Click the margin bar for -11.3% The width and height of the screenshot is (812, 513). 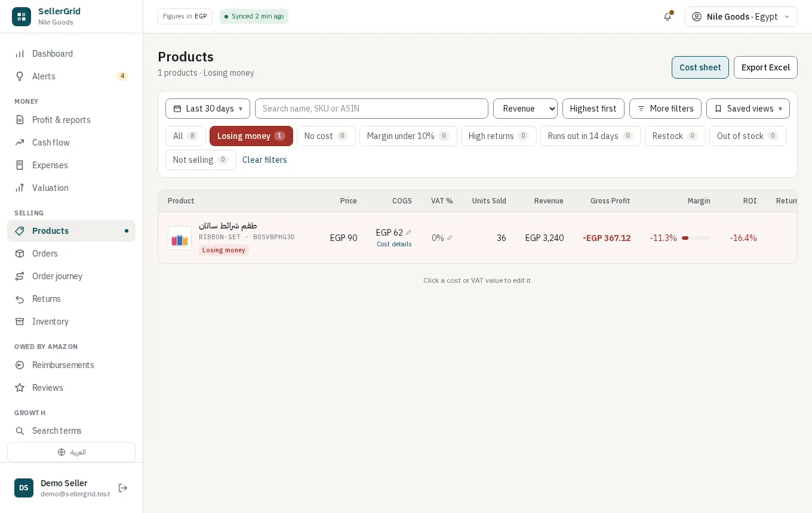tap(696, 238)
